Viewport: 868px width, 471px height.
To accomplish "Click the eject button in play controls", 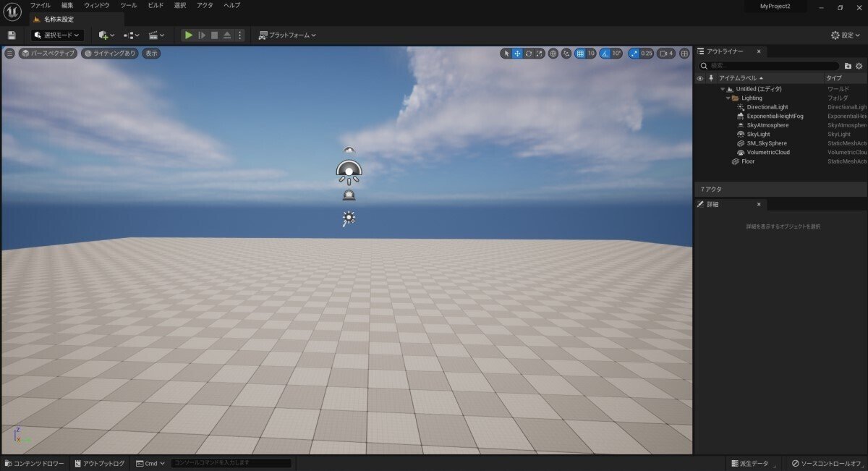I will tap(227, 35).
